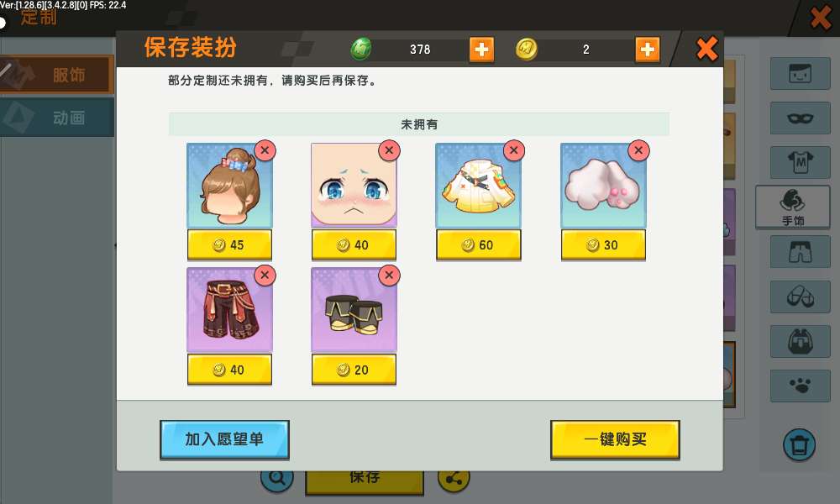Remove the black gold boots item
The height and width of the screenshot is (504, 840).
click(389, 276)
